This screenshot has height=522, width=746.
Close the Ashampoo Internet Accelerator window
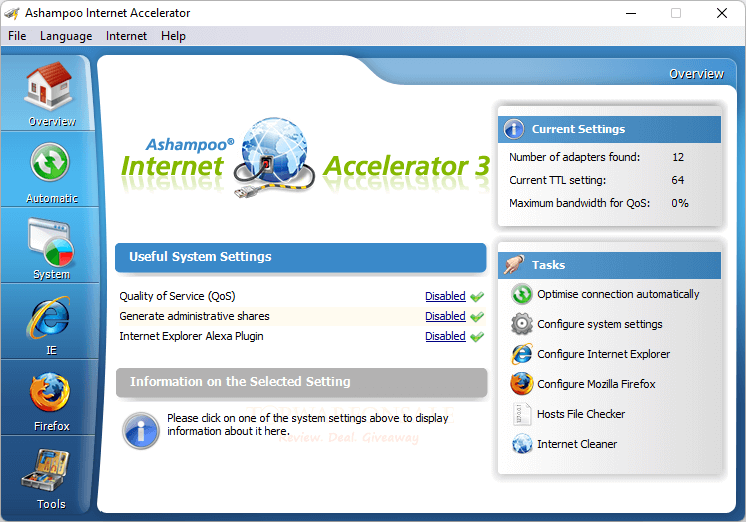pyautogui.click(x=722, y=13)
